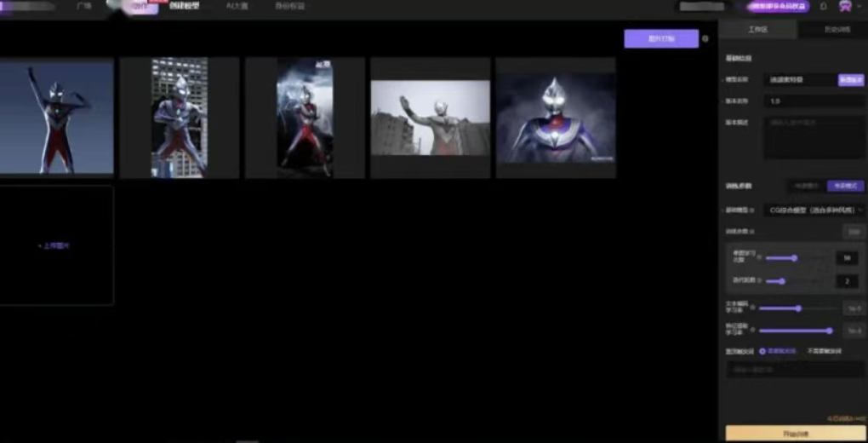Switch to the professional mode toggle
Image resolution: width=868 pixels, height=443 pixels.
click(845, 186)
